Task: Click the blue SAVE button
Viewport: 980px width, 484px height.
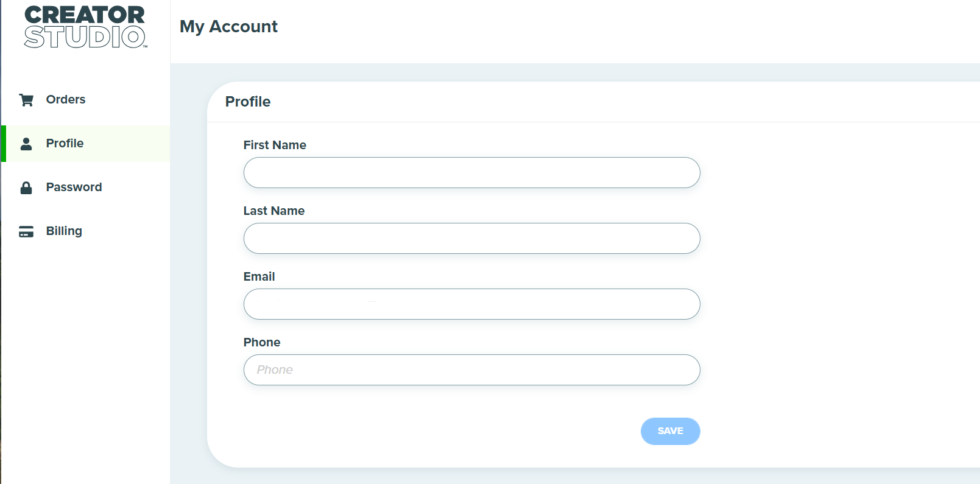Action: coord(670,431)
